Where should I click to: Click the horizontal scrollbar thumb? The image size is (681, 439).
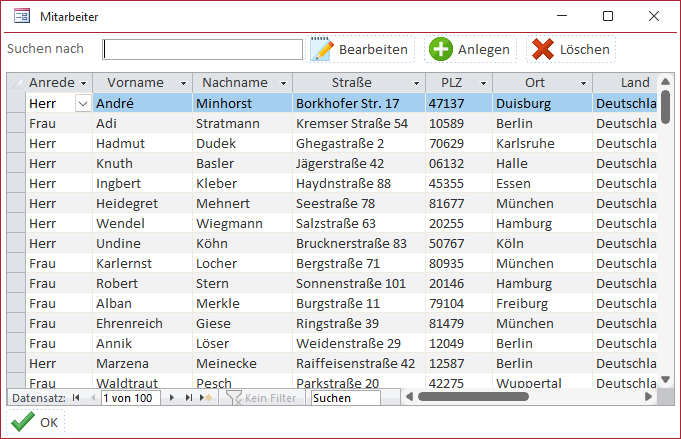pos(473,396)
